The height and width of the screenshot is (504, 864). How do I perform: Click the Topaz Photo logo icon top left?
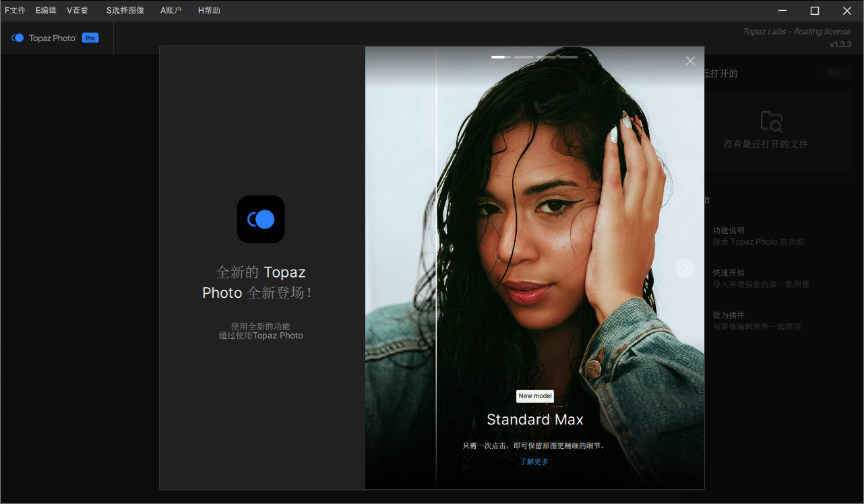click(x=17, y=38)
